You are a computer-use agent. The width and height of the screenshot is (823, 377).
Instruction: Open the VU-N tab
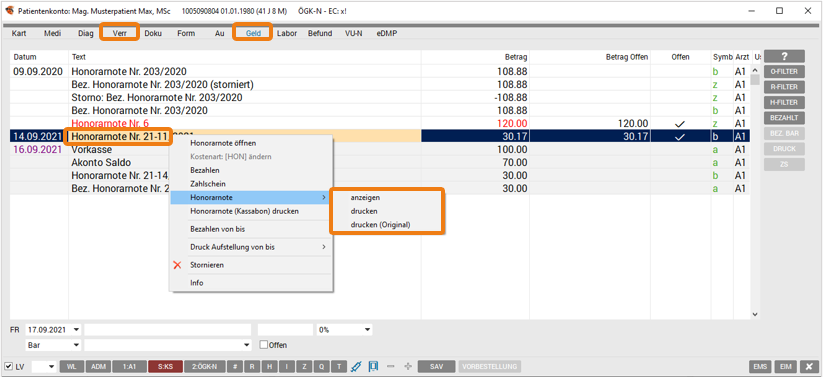[353, 33]
